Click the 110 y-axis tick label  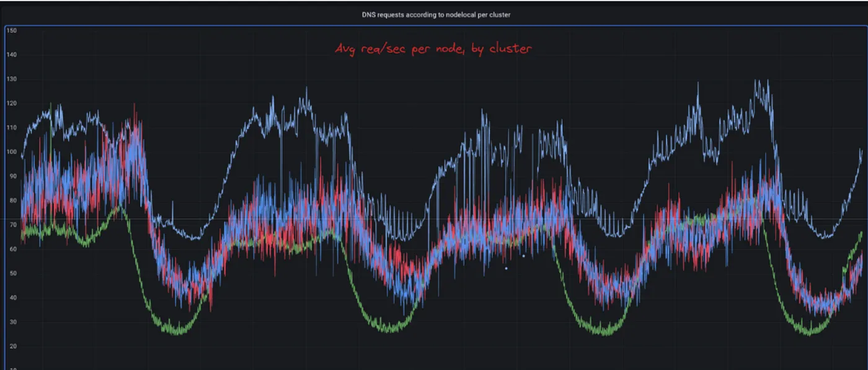[11, 128]
